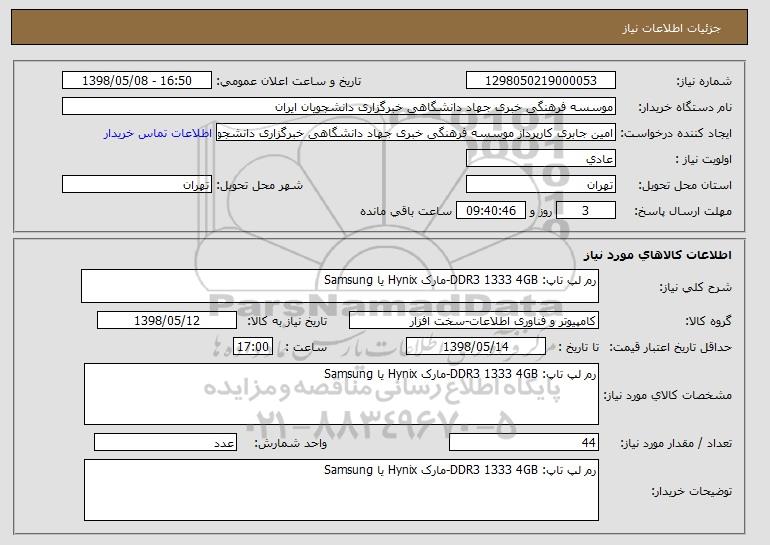Image resolution: width=770 pixels, height=545 pixels.
Task: Click the remaining time field 09:40:46
Action: click(491, 211)
